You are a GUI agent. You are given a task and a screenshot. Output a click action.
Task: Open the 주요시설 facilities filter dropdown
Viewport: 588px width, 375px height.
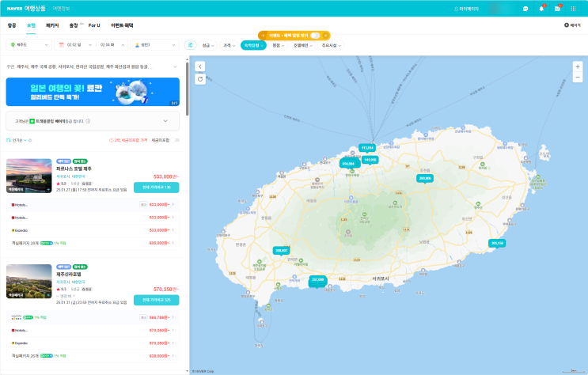tap(332, 45)
